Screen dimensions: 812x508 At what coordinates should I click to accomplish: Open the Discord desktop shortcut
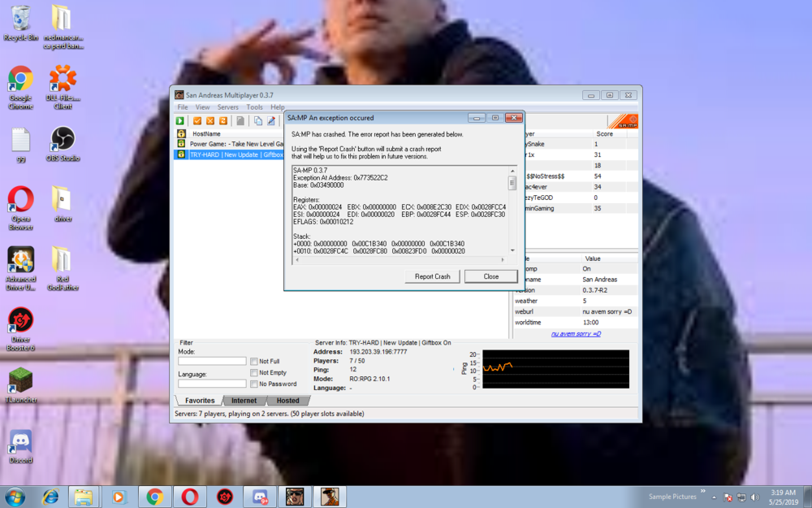(21, 445)
